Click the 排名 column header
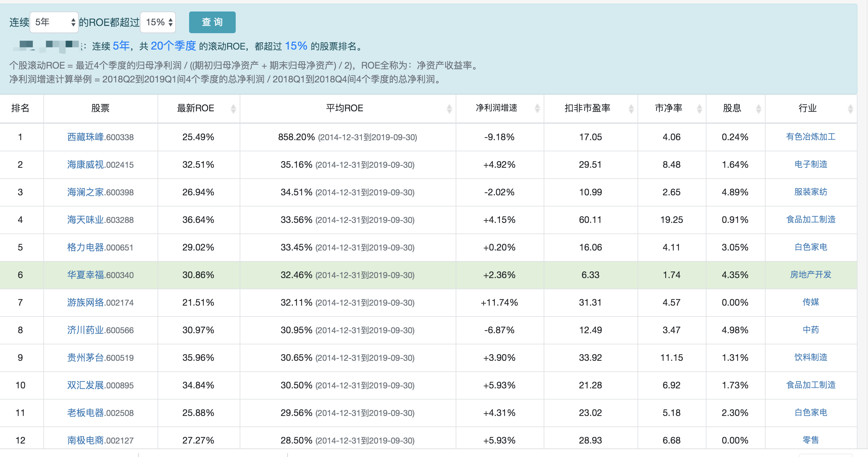The image size is (868, 457). [x=21, y=108]
